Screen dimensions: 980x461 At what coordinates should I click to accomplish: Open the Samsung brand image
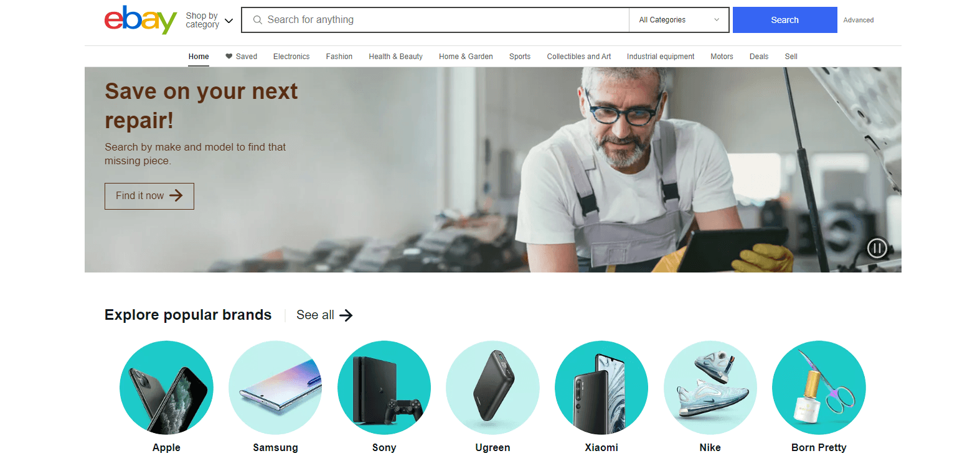pos(275,388)
